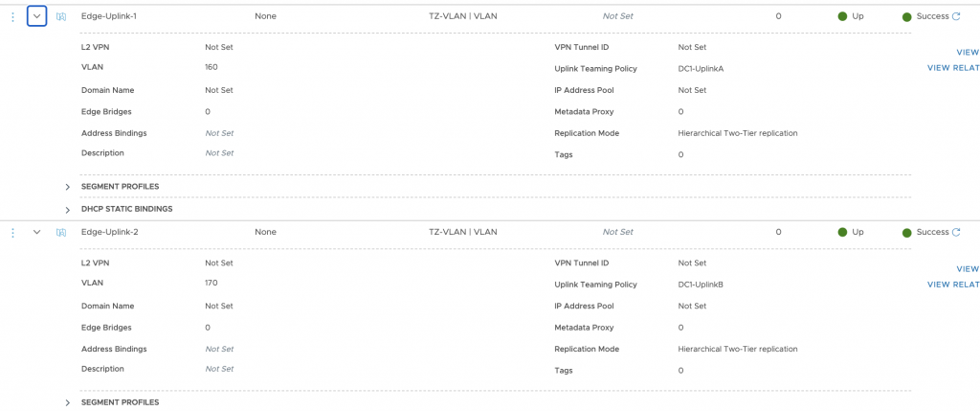Refresh the Success status of Edge-Uplink-1

[x=956, y=16]
